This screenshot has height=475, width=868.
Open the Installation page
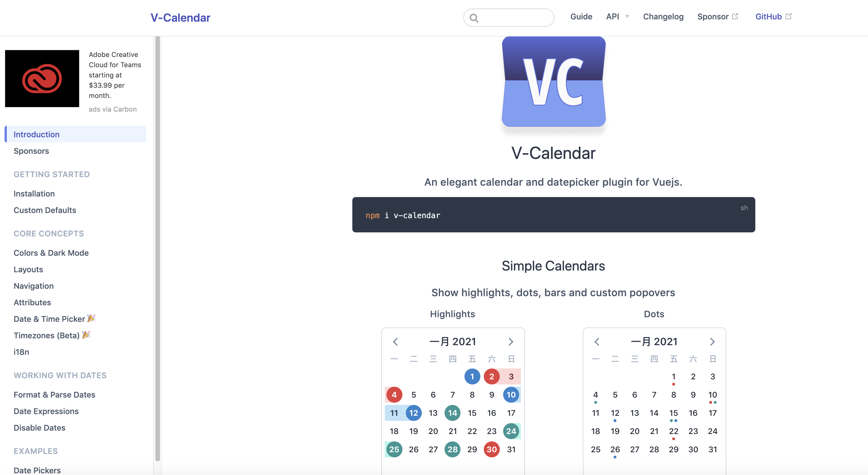pos(34,194)
